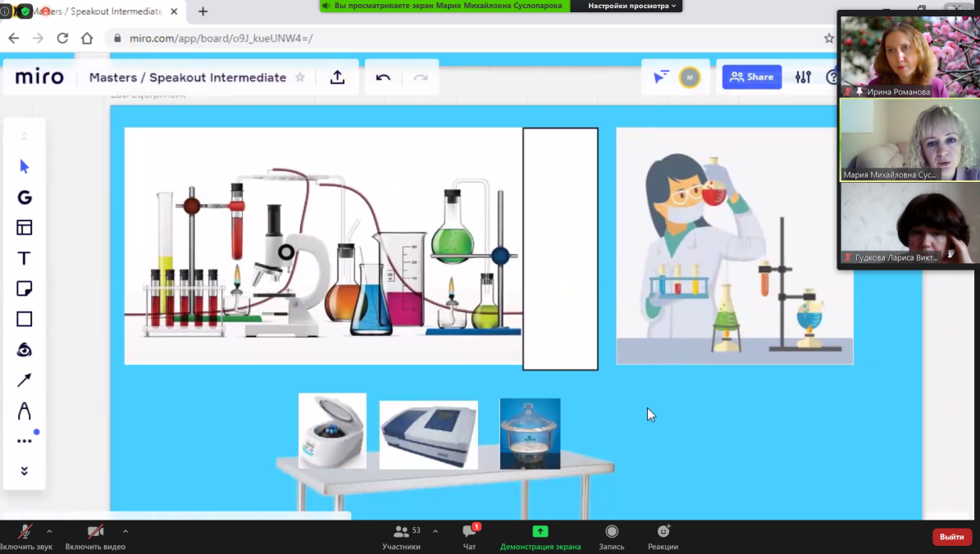Select the Shape rectangle tool
980x554 pixels.
click(25, 319)
